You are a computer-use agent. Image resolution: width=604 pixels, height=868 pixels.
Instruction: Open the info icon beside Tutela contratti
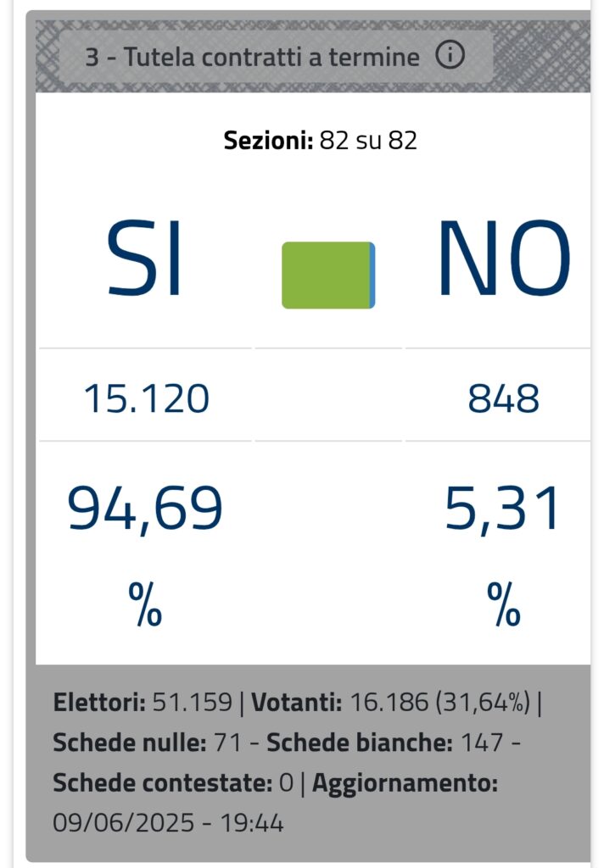[450, 56]
